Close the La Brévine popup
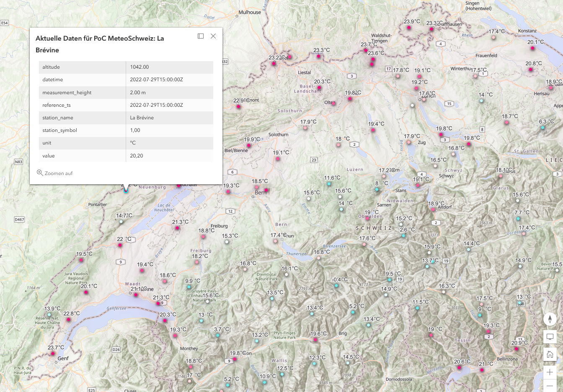Viewport: 563px width, 392px height. coord(213,36)
